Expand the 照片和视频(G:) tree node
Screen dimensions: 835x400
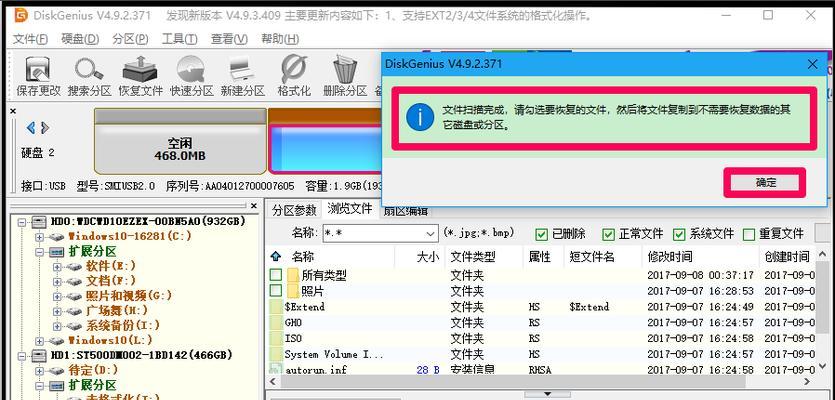pyautogui.click(x=56, y=296)
